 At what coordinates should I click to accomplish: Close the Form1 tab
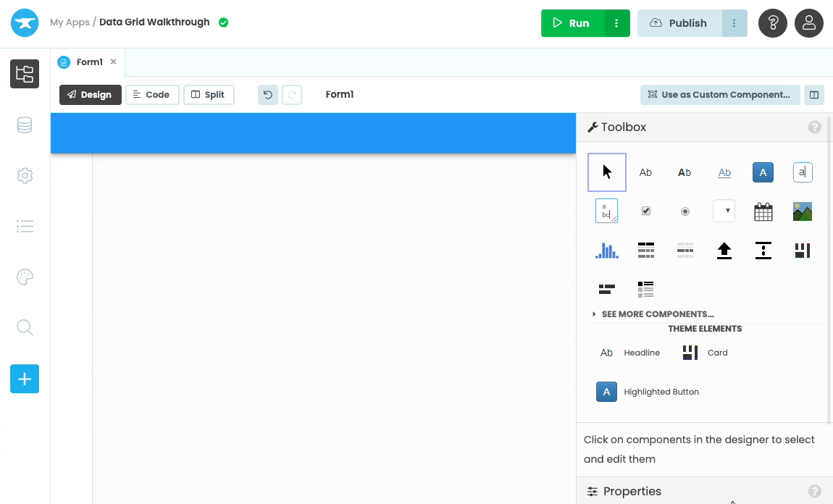pos(113,62)
